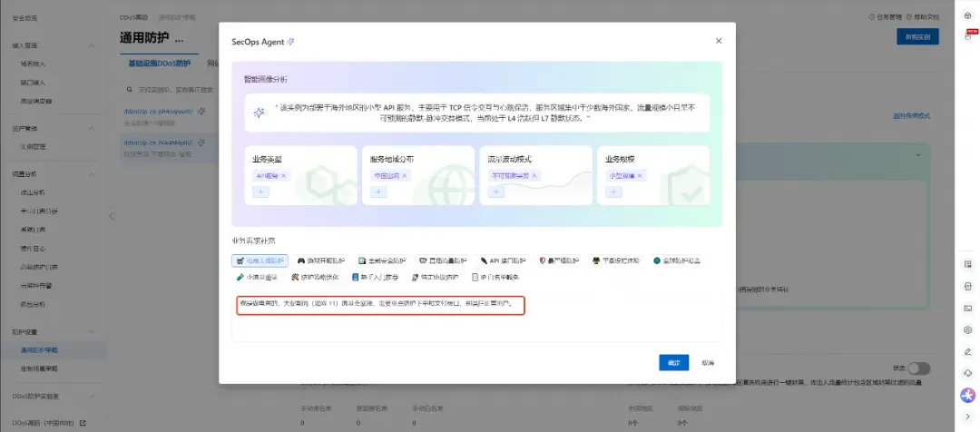The image size is (980, 432).
Task: Confirm with the blue 确定 button
Action: pos(673,362)
